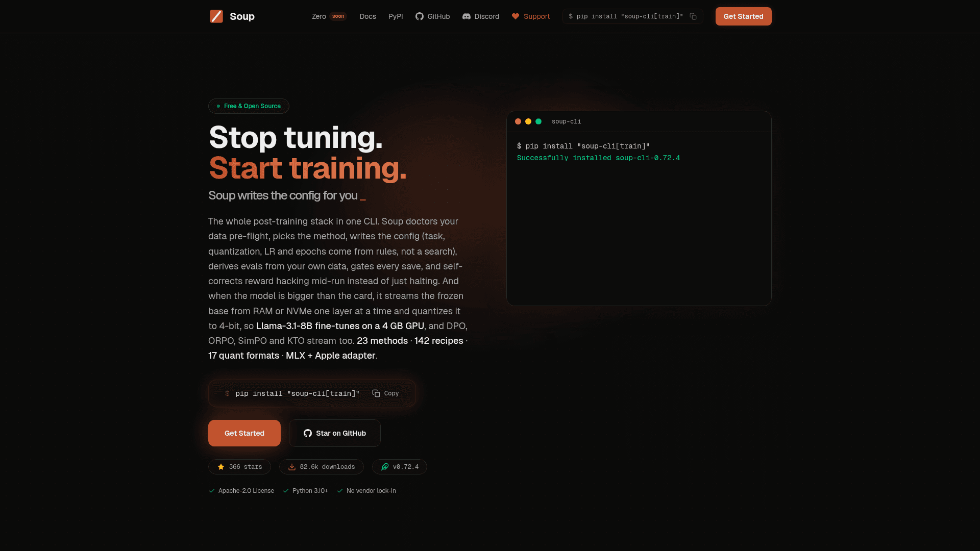The image size is (980, 551).
Task: Click the GitHub icon in Star on GitHub
Action: (x=308, y=433)
